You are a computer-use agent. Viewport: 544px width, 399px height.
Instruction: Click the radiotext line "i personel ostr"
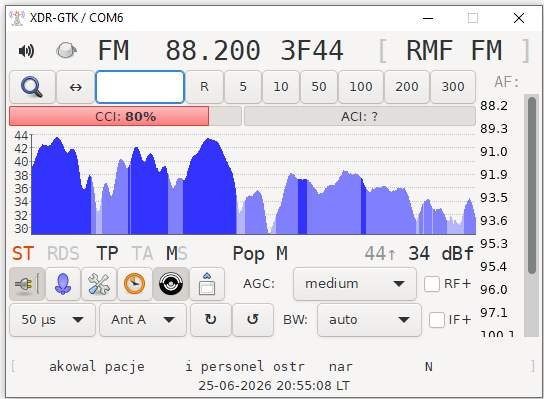pyautogui.click(x=245, y=367)
